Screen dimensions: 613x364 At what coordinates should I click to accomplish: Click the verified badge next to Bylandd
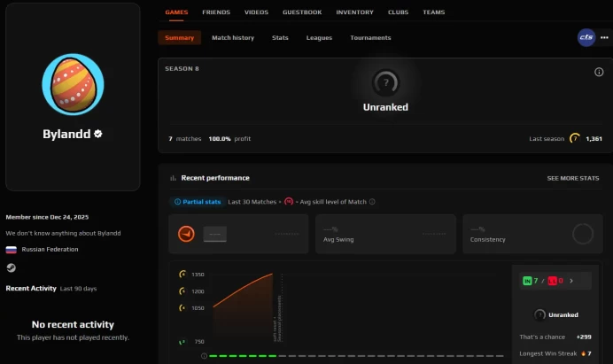97,134
